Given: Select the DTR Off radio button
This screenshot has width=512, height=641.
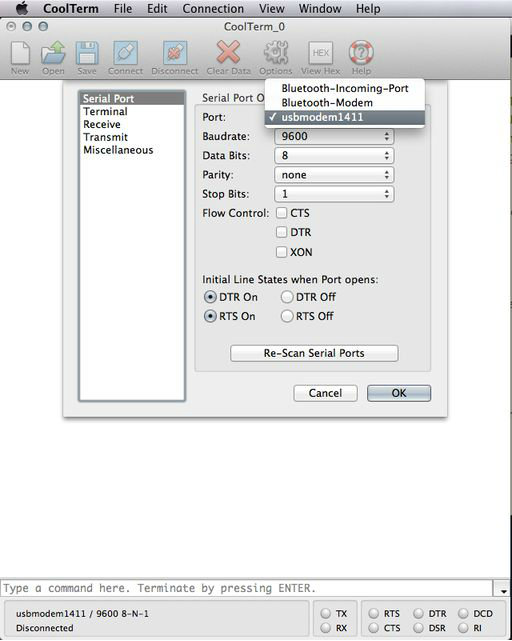Looking at the screenshot, I should (x=287, y=297).
